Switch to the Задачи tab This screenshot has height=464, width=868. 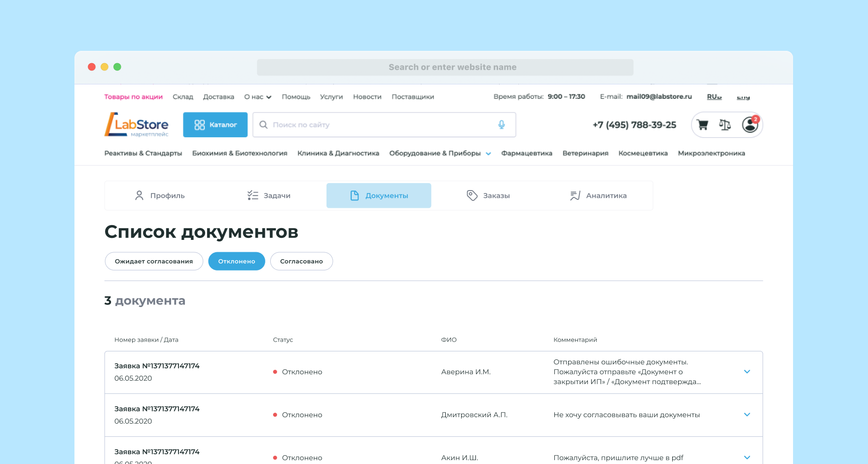coord(269,195)
